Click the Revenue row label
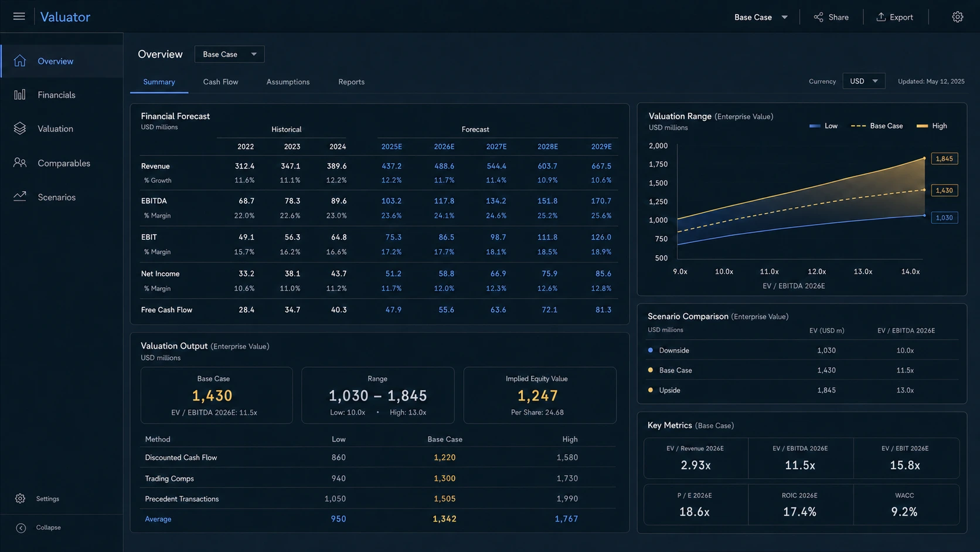The height and width of the screenshot is (552, 980). tap(155, 166)
